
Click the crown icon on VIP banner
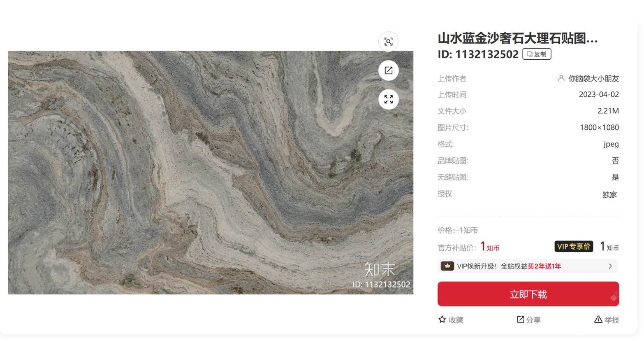[x=447, y=266]
